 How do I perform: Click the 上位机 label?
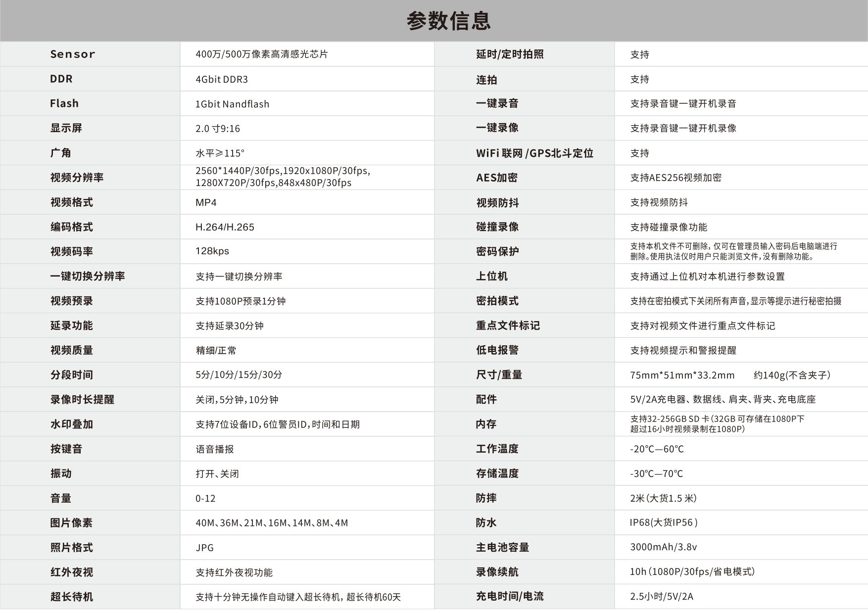(492, 276)
